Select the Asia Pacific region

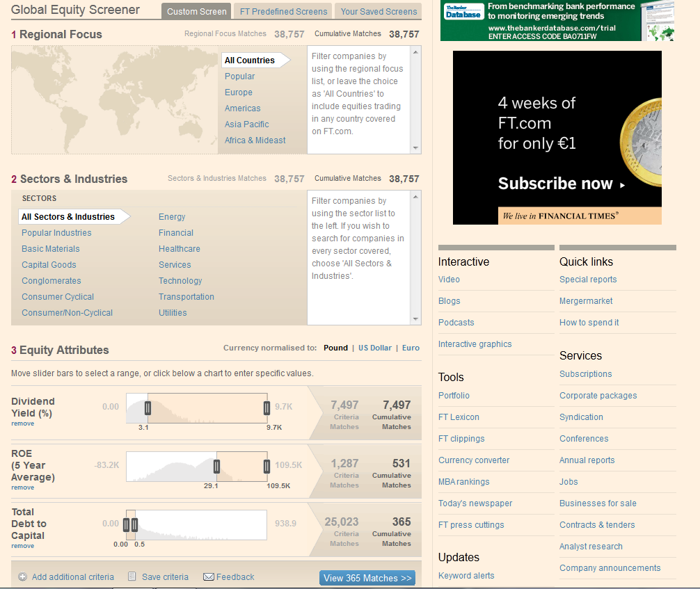tap(246, 124)
